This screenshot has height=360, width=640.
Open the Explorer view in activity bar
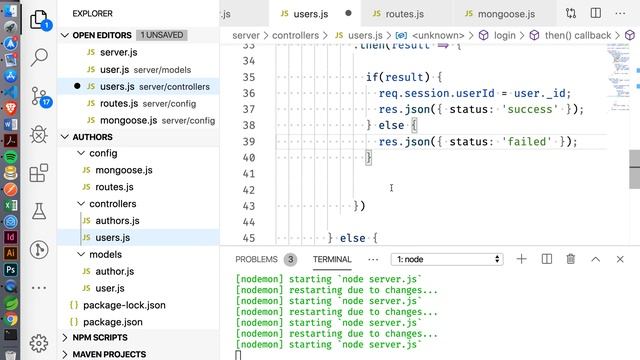coord(40,20)
